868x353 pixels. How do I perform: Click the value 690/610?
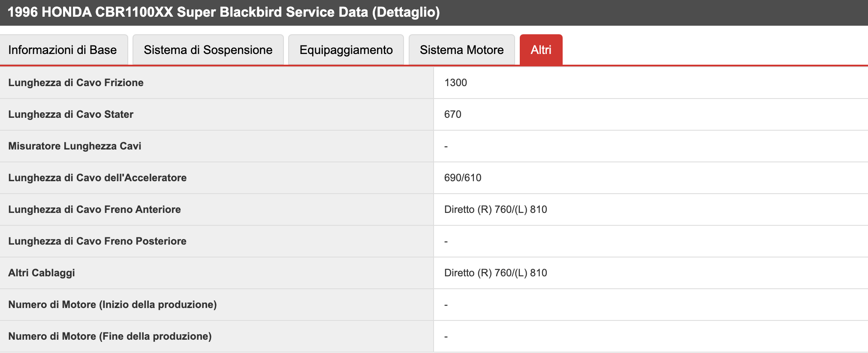pyautogui.click(x=463, y=178)
